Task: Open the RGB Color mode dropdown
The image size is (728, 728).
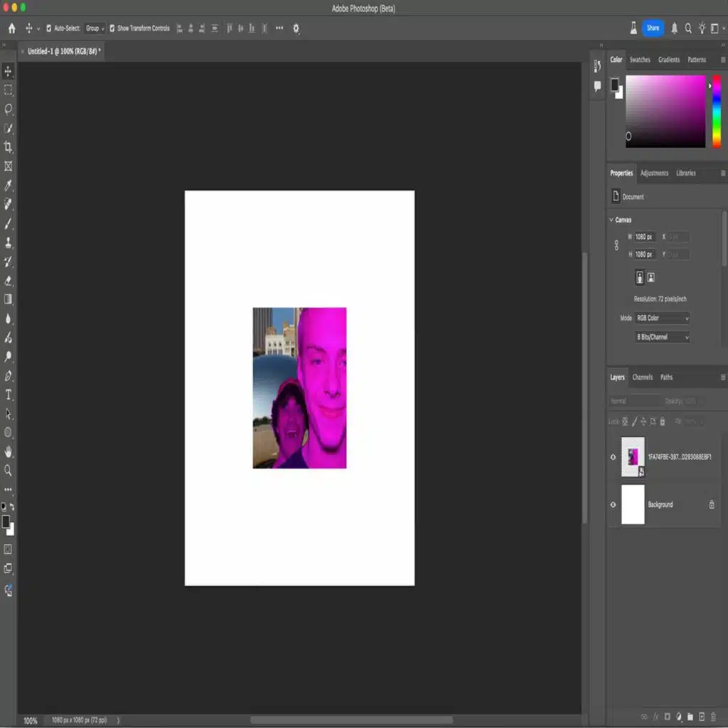Action: pyautogui.click(x=662, y=318)
